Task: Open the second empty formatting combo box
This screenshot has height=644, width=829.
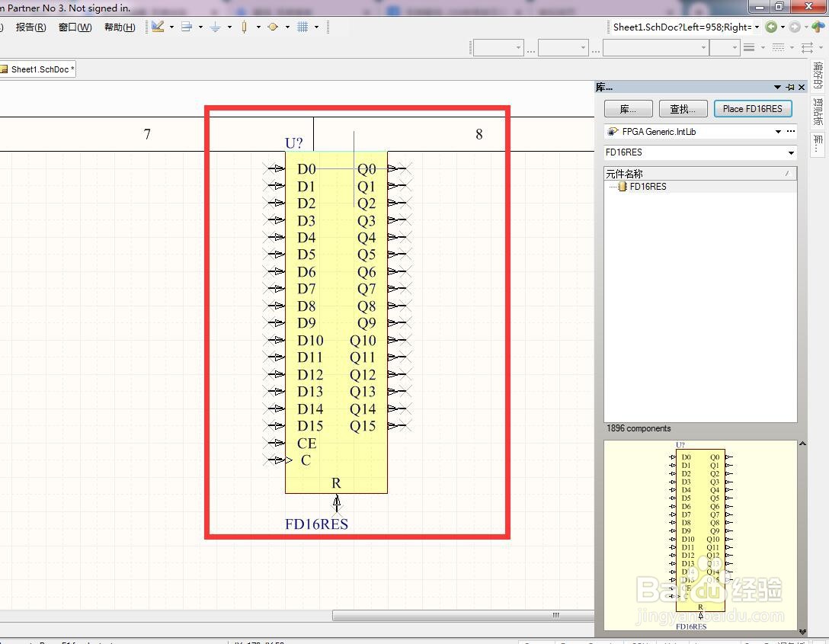Action: coord(563,47)
